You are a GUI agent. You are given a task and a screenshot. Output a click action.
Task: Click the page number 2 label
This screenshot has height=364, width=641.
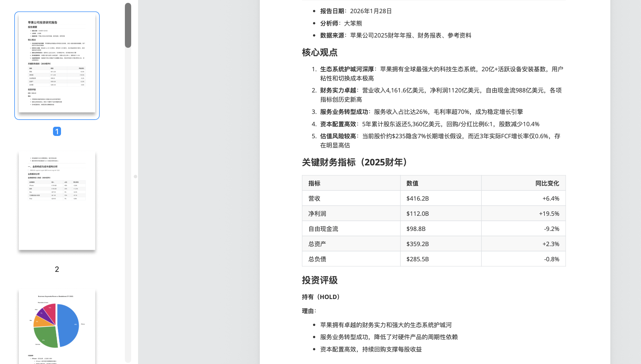(x=57, y=269)
